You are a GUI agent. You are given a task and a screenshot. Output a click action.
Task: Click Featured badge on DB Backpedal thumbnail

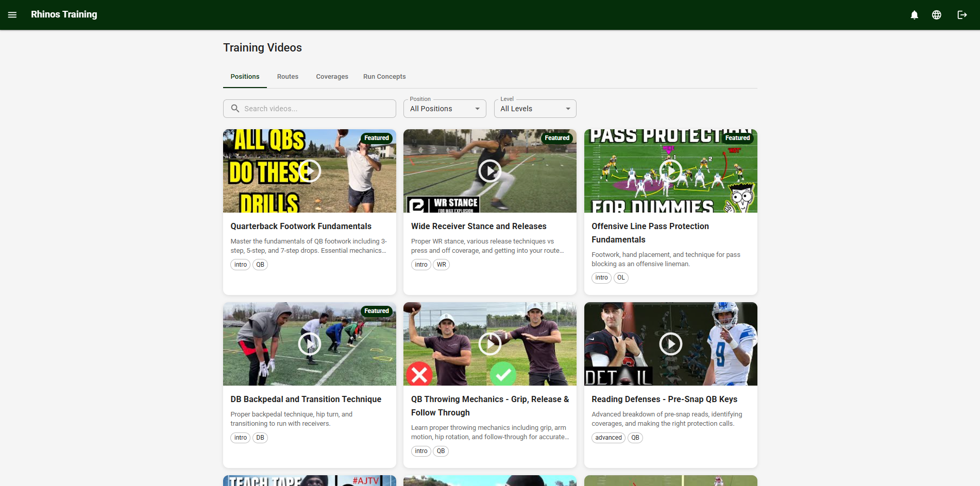coord(377,311)
